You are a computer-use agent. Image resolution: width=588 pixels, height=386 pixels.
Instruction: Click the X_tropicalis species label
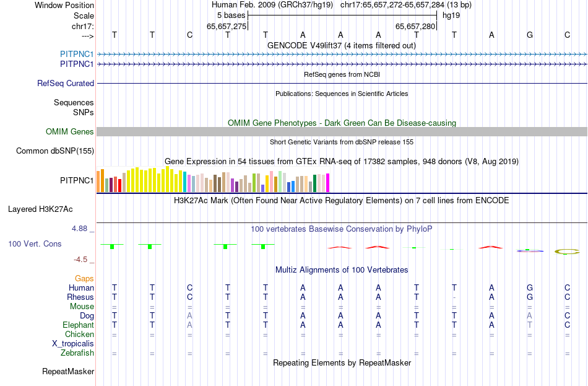(73, 344)
